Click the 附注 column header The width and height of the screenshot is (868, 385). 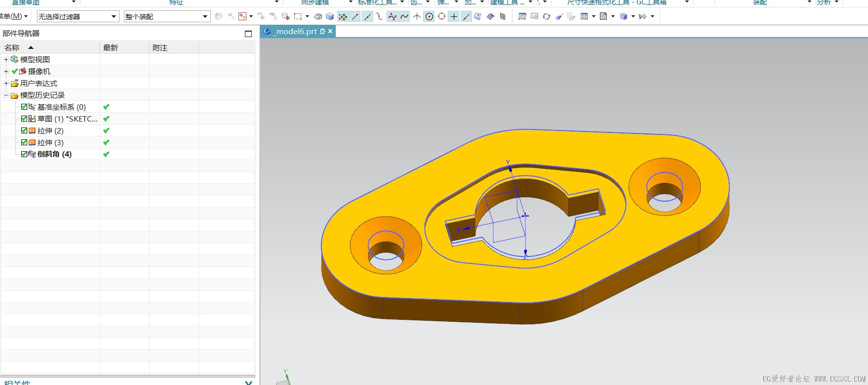pyautogui.click(x=174, y=47)
